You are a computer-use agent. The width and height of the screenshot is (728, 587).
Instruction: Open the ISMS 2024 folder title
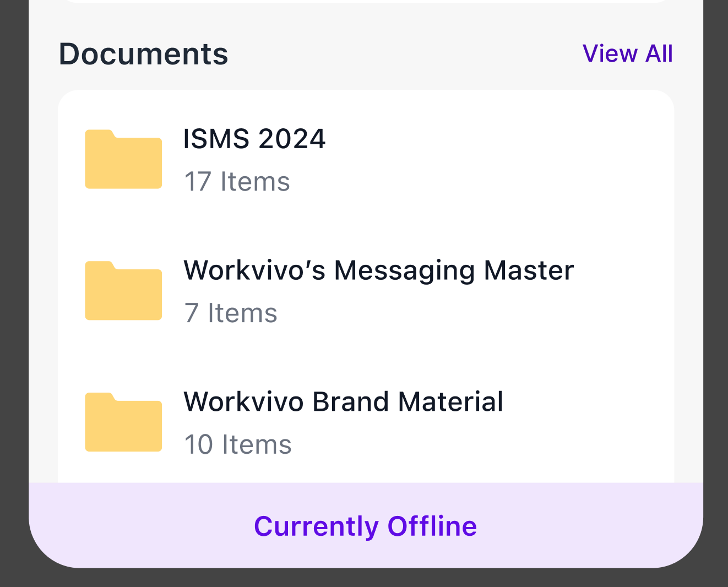254,138
